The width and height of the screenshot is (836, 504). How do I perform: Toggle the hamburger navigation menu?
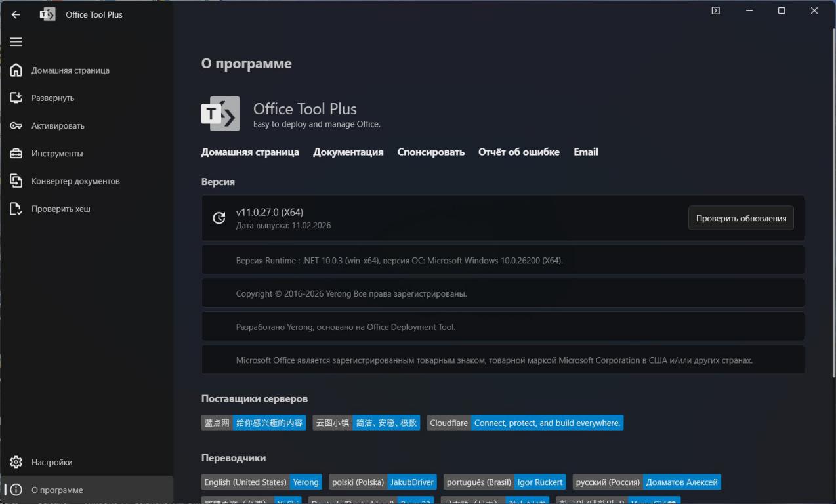coord(16,42)
